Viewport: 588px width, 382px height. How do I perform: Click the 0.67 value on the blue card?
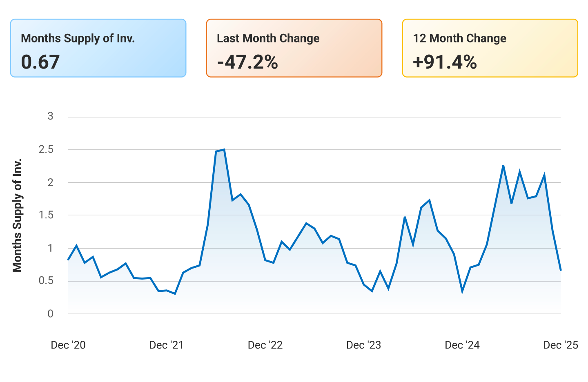pos(40,62)
